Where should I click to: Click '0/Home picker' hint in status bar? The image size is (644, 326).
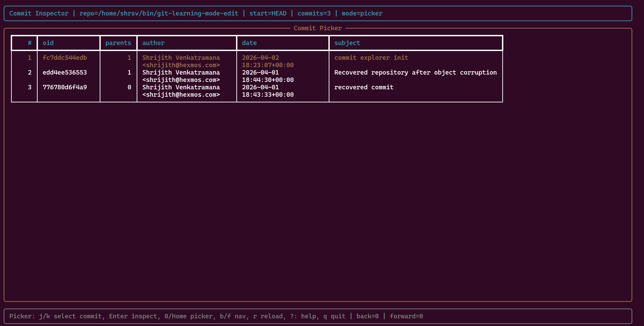click(x=188, y=316)
